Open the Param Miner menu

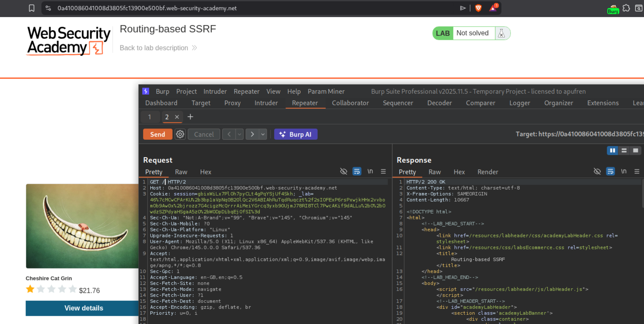pos(326,91)
